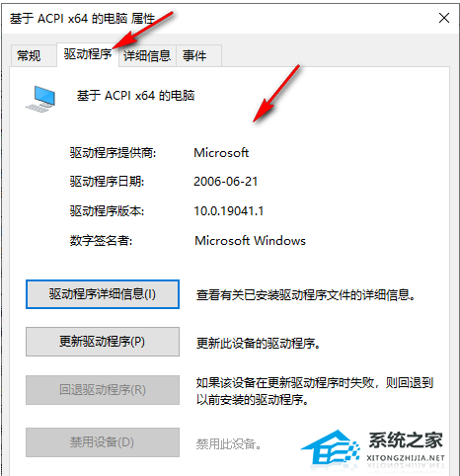Click the driver provider value Microsoft

221,153
